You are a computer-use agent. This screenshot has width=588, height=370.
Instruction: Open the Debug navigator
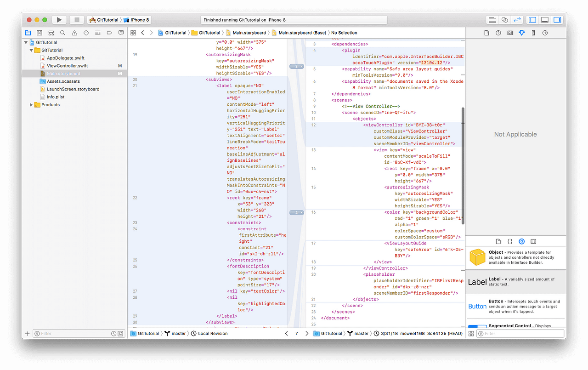98,33
